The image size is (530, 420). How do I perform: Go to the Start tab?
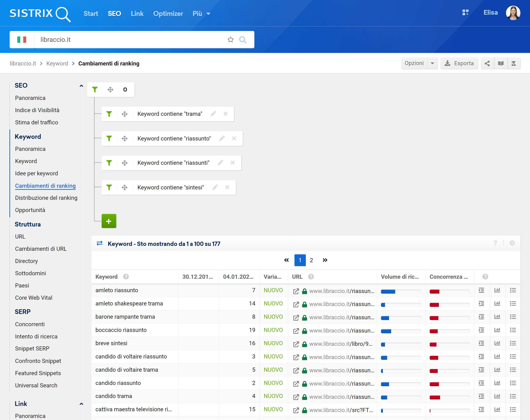(91, 13)
